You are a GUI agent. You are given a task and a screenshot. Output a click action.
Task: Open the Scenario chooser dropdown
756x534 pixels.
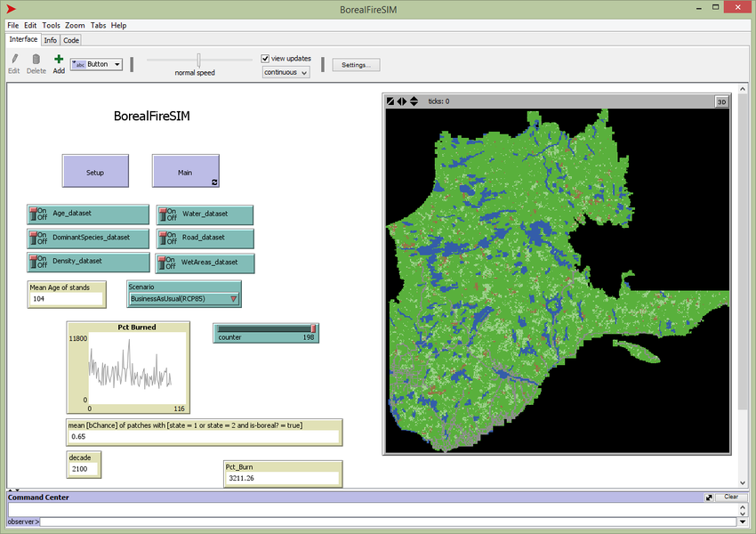coord(183,299)
